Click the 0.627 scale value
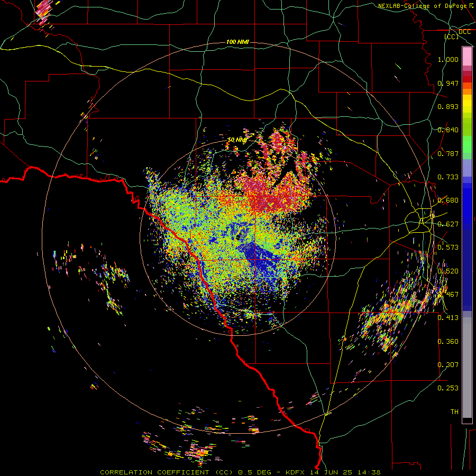 [x=448, y=224]
